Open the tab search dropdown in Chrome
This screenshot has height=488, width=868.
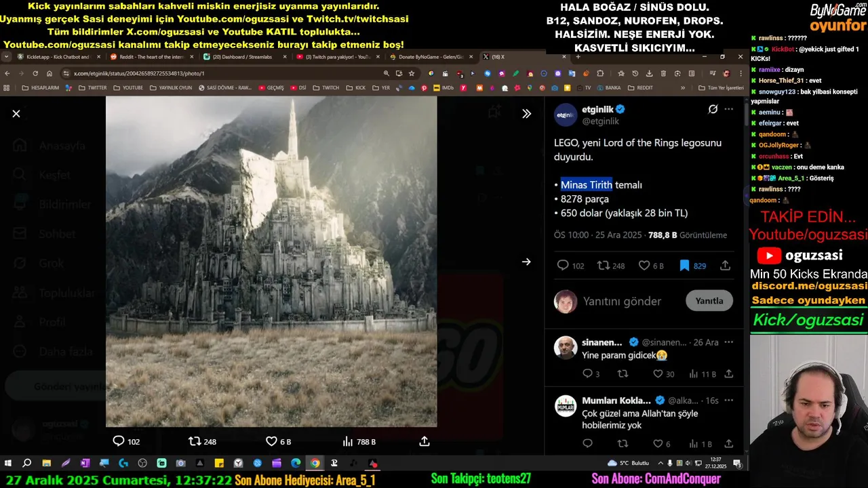pos(6,57)
